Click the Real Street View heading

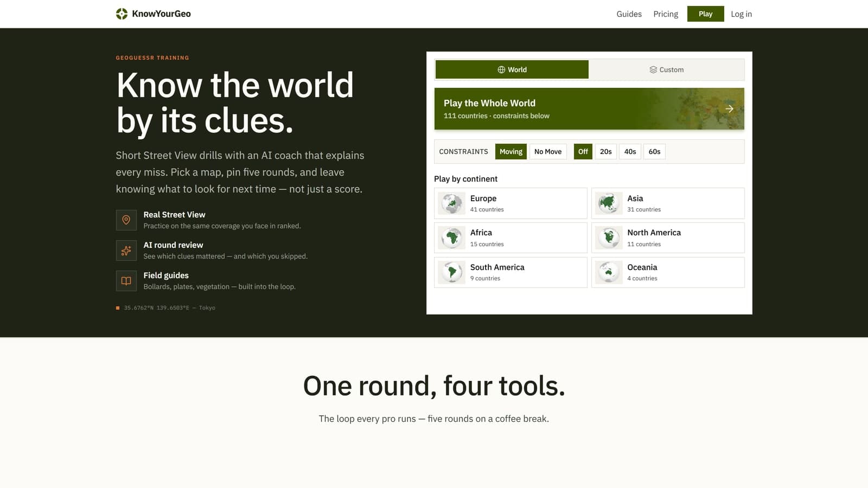tap(174, 215)
